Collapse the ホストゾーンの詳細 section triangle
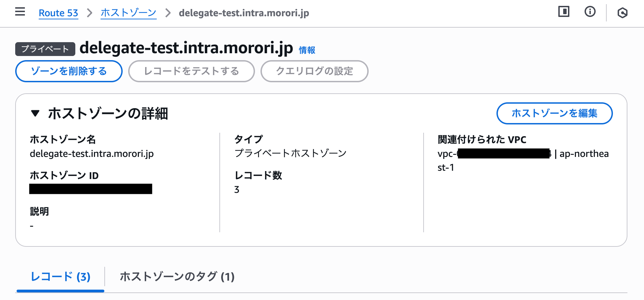Image resolution: width=644 pixels, height=300 pixels. click(x=35, y=114)
